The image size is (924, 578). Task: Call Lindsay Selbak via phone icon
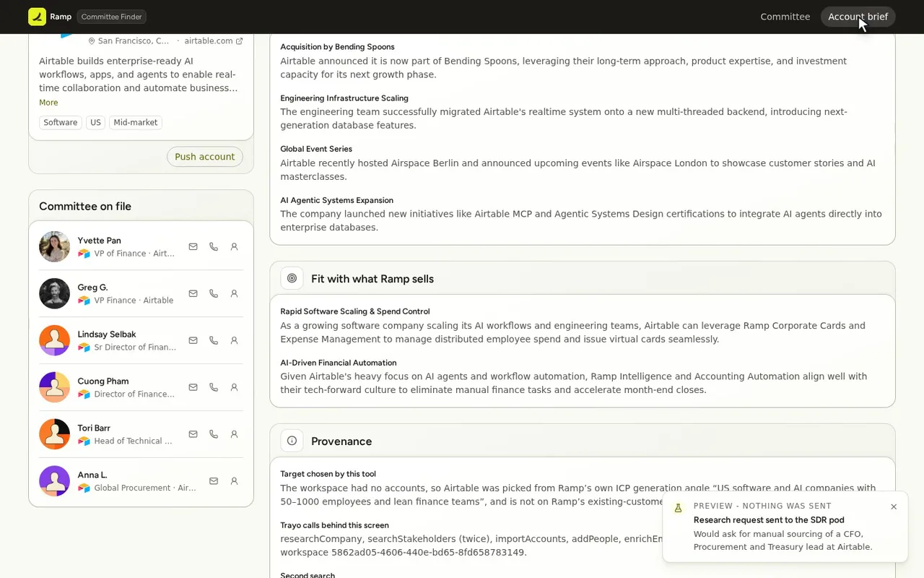point(214,340)
